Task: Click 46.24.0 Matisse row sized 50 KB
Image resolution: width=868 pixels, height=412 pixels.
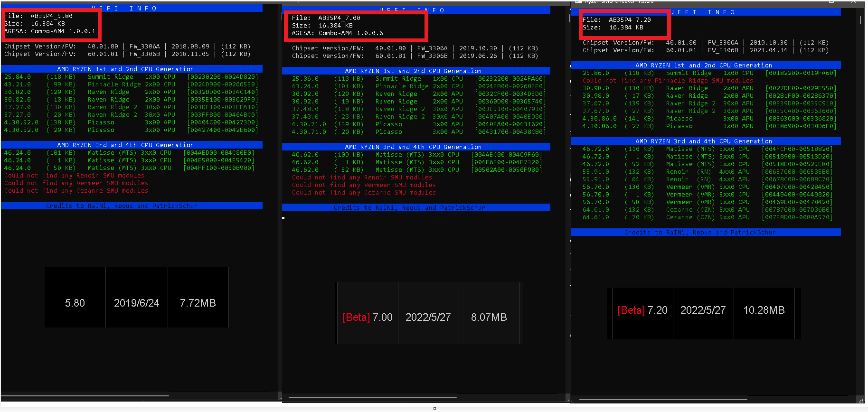Action: (x=129, y=168)
